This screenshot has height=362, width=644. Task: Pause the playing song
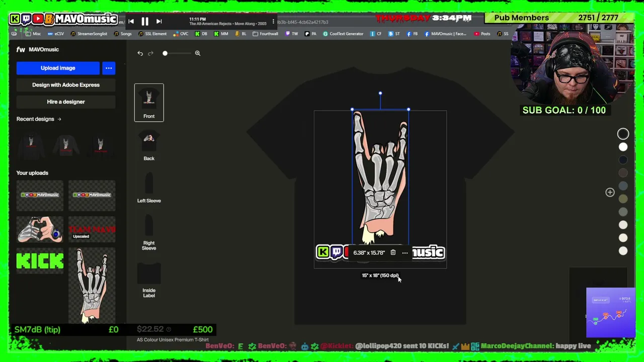point(145,21)
